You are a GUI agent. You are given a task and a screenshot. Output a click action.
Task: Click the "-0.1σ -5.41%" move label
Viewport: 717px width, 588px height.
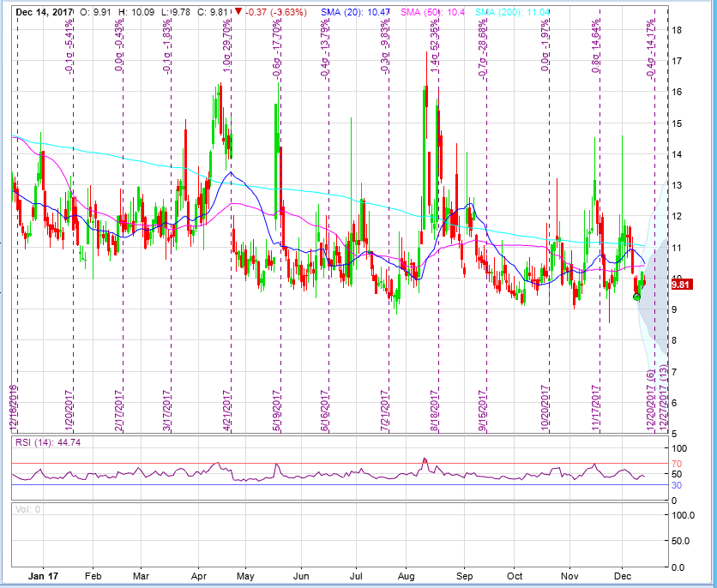69,46
